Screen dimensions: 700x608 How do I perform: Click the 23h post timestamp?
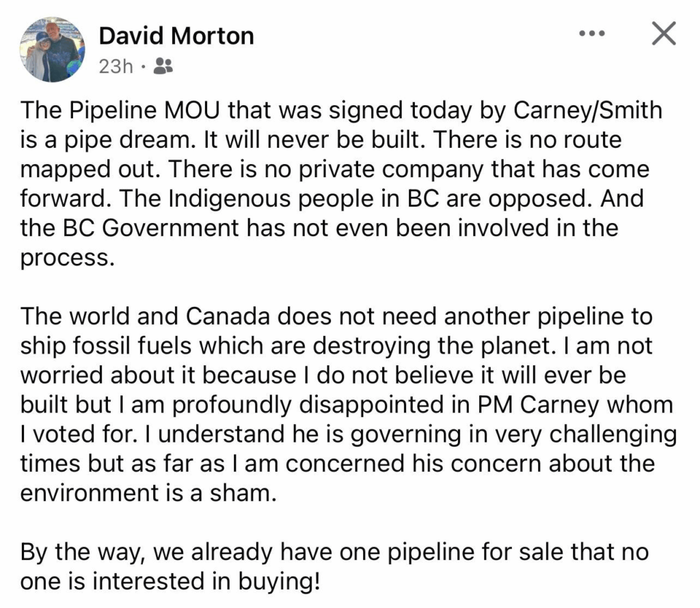pyautogui.click(x=116, y=66)
